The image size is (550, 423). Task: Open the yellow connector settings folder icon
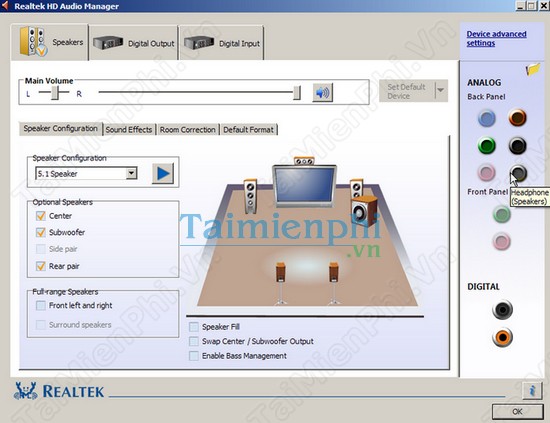click(532, 69)
